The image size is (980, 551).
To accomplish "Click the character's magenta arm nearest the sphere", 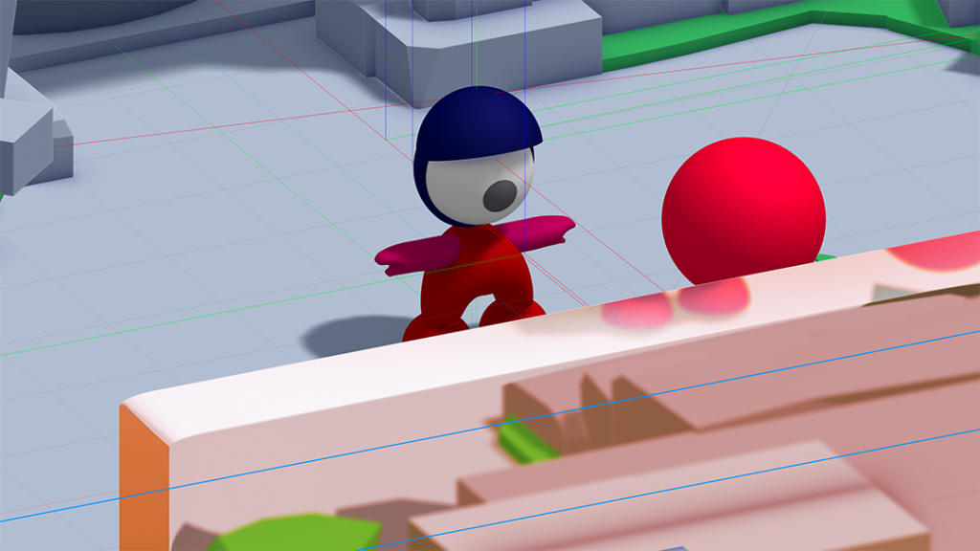I will point(538,232).
